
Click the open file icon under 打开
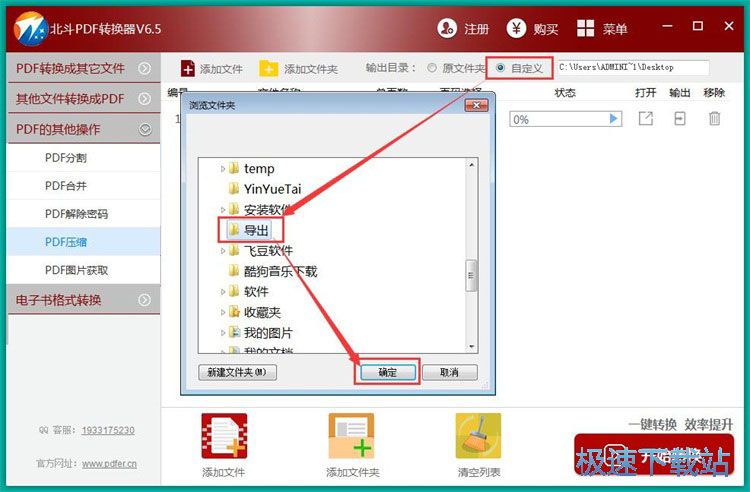coord(646,118)
